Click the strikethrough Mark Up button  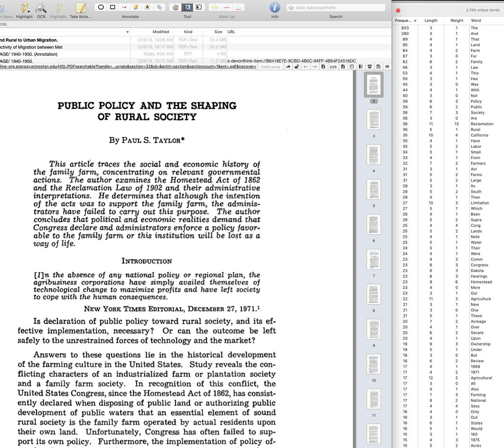pyautogui.click(x=227, y=7)
